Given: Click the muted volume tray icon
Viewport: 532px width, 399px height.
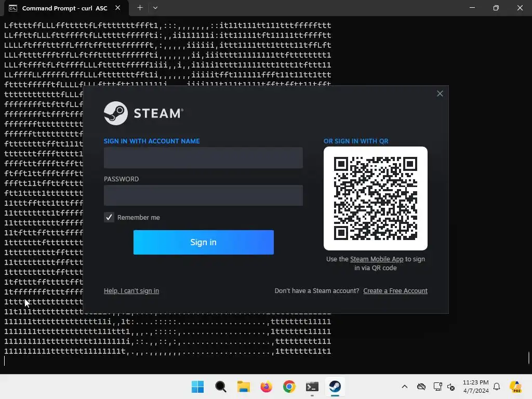Looking at the screenshot, I should tap(451, 387).
